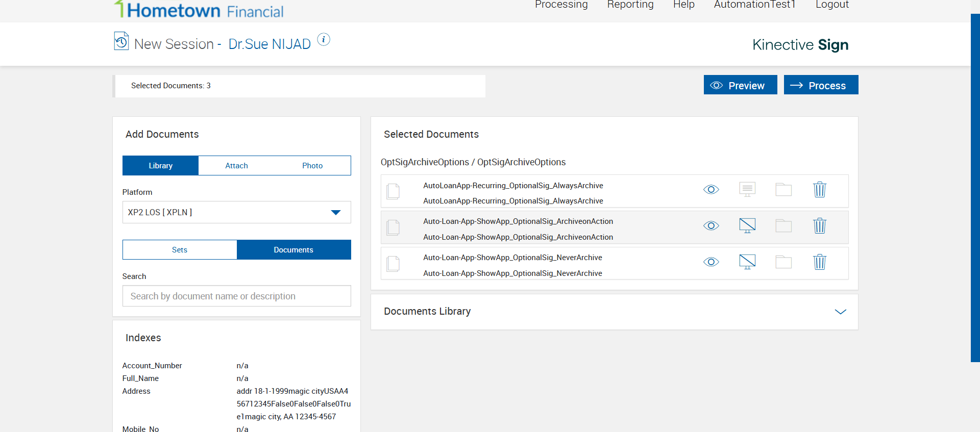The height and width of the screenshot is (432, 980).
Task: Click the session history icon beside New Session
Action: pyautogui.click(x=121, y=41)
